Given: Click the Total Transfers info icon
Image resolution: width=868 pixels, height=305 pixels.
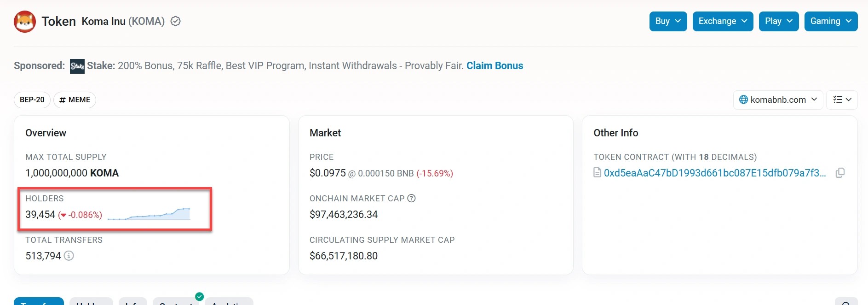Looking at the screenshot, I should (69, 256).
